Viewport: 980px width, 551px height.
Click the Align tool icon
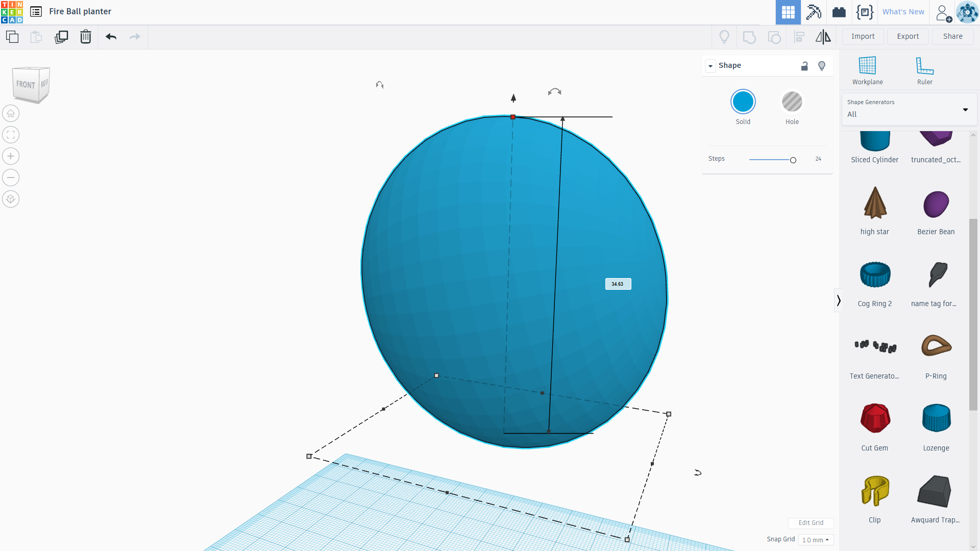[x=799, y=37]
